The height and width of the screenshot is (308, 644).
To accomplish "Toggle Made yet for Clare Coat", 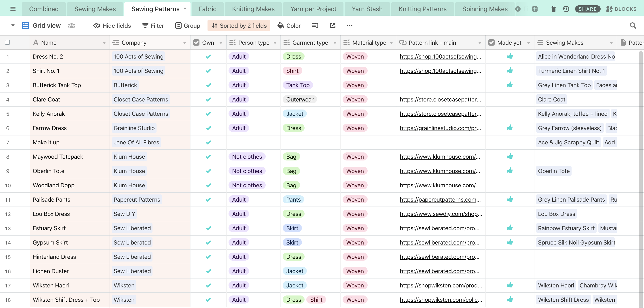I will click(x=510, y=100).
